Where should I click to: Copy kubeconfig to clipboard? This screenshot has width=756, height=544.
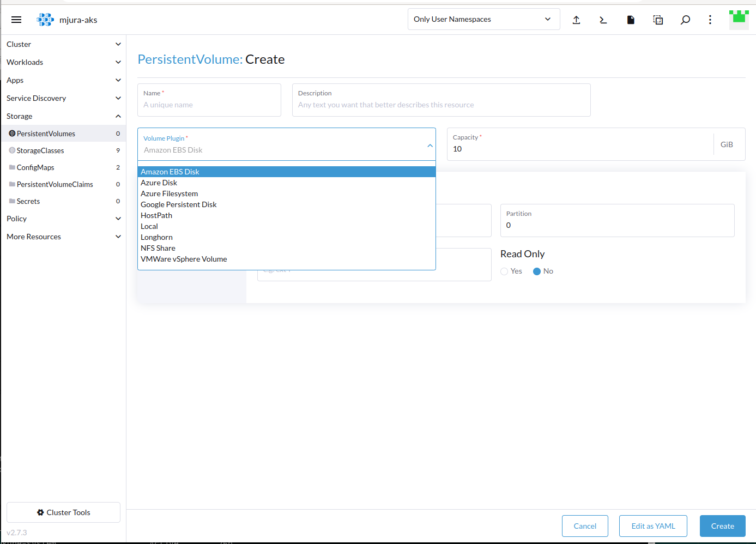tap(658, 20)
